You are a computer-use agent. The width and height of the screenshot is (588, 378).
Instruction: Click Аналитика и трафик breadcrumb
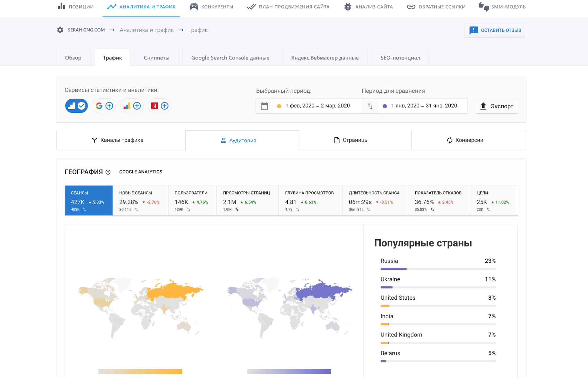(x=146, y=30)
